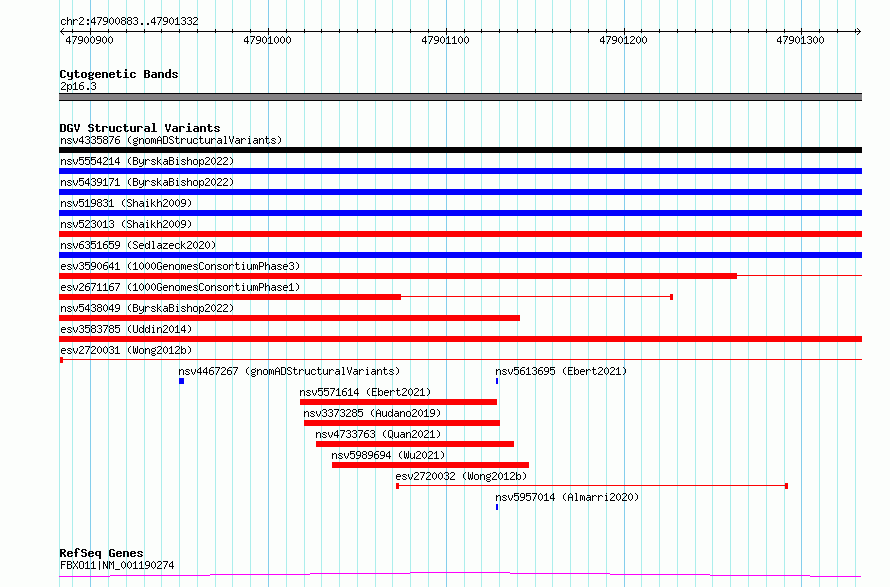
Task: Select the blue nsv519831 variant bar
Action: pos(460,213)
